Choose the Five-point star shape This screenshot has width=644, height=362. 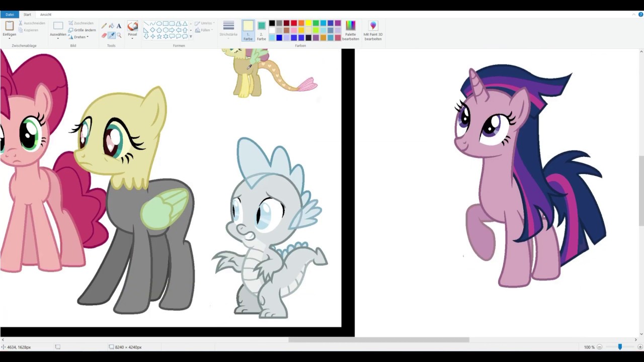[159, 37]
